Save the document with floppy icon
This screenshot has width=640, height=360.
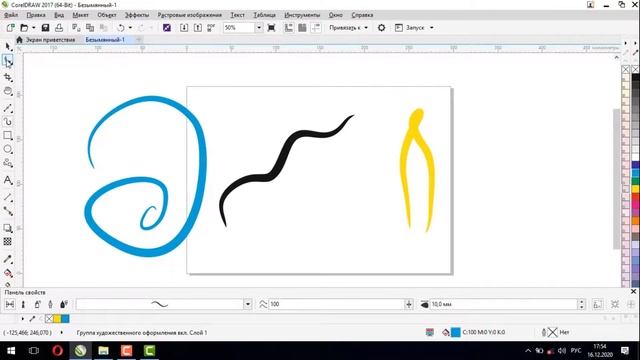(x=45, y=28)
